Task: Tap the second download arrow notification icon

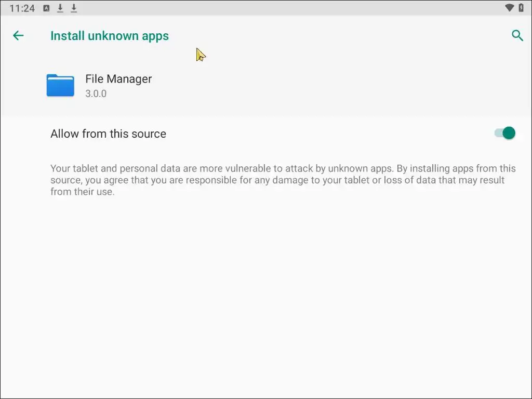Action: coord(74,8)
